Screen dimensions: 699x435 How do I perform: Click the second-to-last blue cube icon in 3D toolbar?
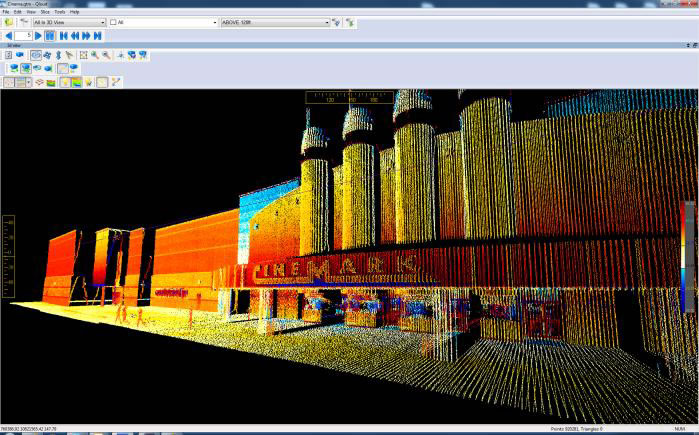coord(132,55)
